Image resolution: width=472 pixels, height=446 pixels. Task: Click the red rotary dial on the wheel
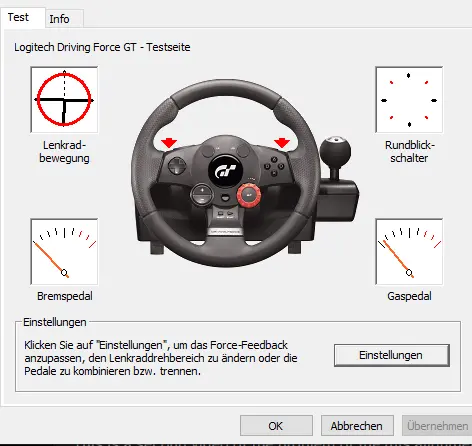coord(249,195)
